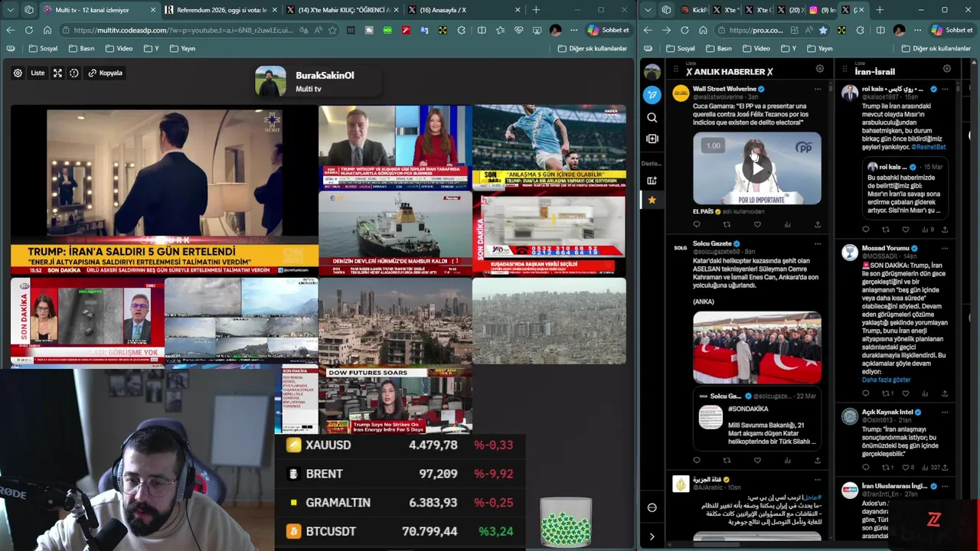
Task: Open search icon in X Pro sidebar
Action: pyautogui.click(x=652, y=117)
